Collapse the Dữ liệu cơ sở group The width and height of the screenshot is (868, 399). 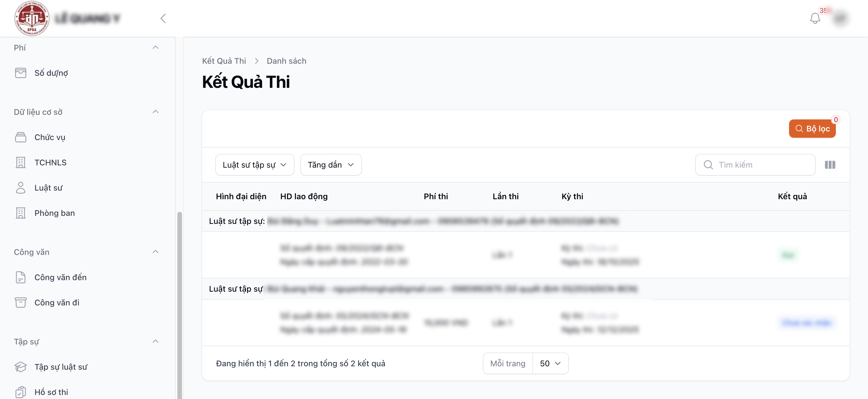point(155,112)
